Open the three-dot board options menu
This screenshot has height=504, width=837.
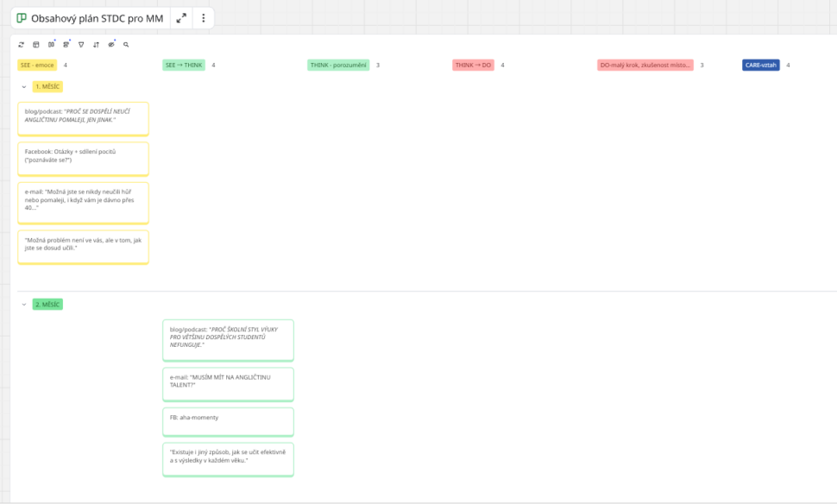204,18
